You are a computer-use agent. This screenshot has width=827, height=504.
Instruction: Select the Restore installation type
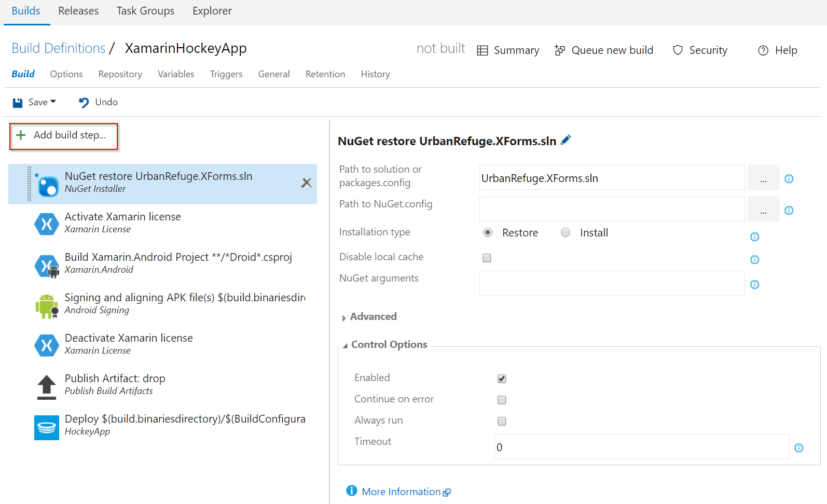(x=488, y=232)
